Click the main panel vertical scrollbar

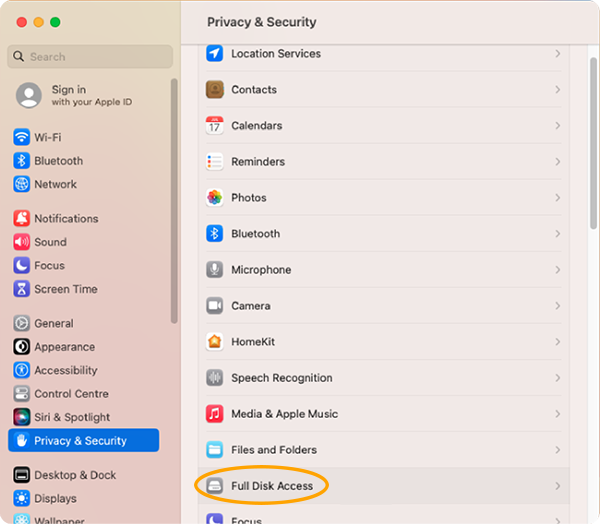click(x=594, y=140)
